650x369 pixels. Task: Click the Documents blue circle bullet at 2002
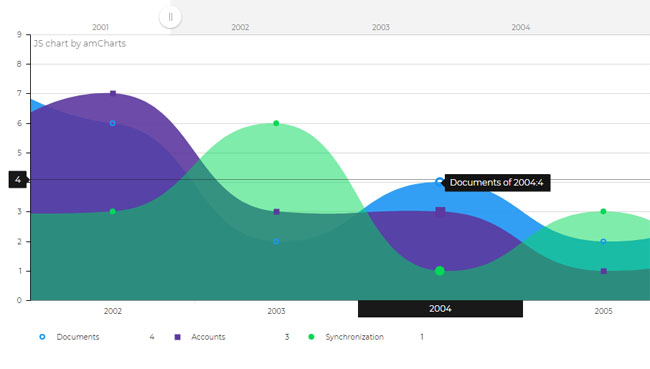click(x=113, y=123)
